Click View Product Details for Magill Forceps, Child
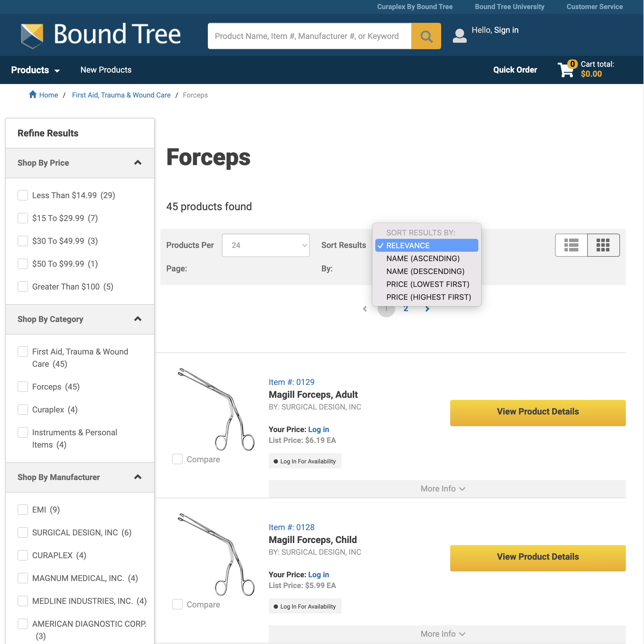The width and height of the screenshot is (644, 644). [538, 557]
